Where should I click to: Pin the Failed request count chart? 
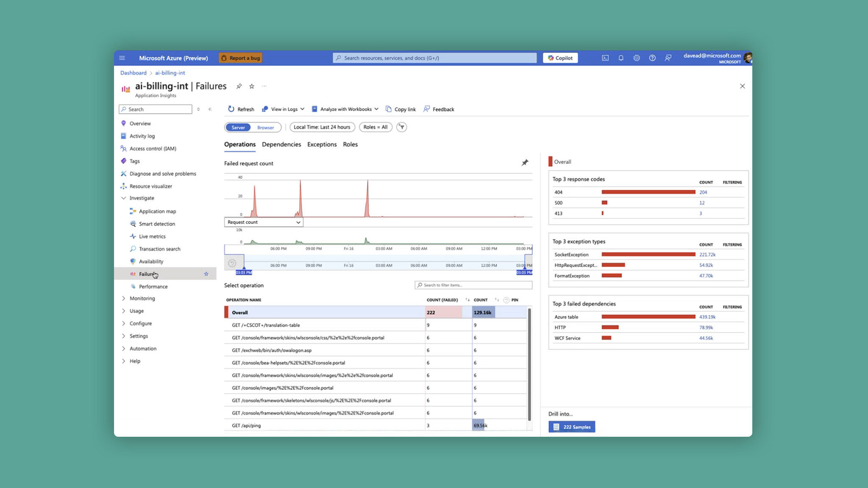click(525, 163)
